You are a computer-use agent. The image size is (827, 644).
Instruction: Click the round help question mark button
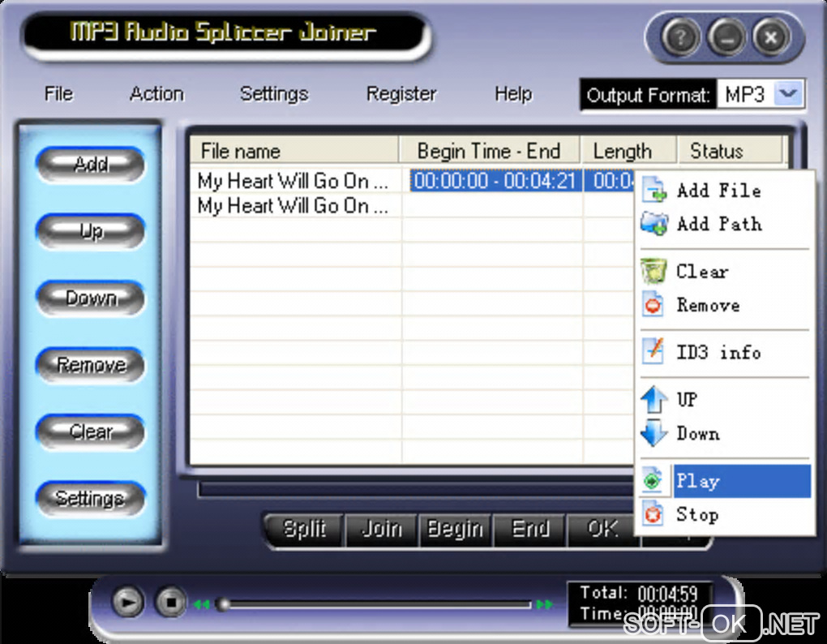(680, 38)
